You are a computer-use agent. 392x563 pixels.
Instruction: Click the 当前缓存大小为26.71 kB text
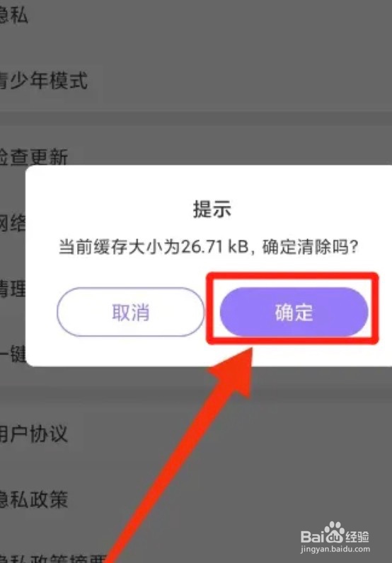[x=154, y=247]
